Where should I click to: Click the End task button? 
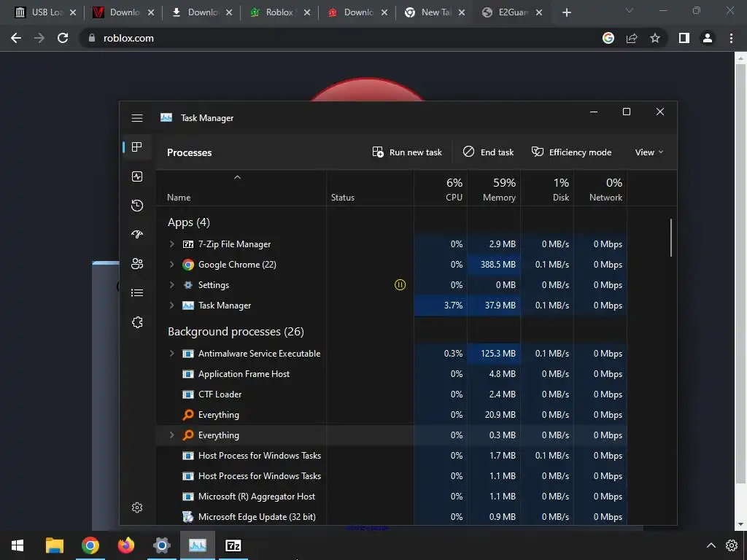488,152
